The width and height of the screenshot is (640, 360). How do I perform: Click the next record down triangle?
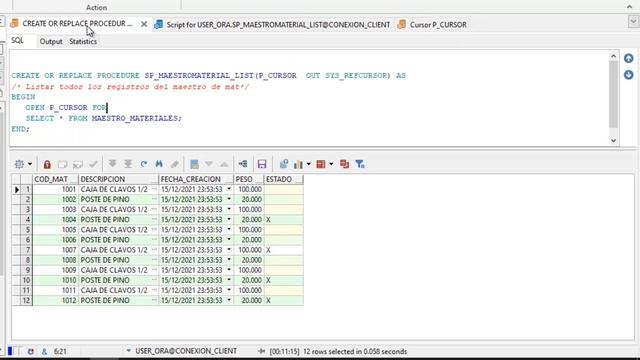209,164
